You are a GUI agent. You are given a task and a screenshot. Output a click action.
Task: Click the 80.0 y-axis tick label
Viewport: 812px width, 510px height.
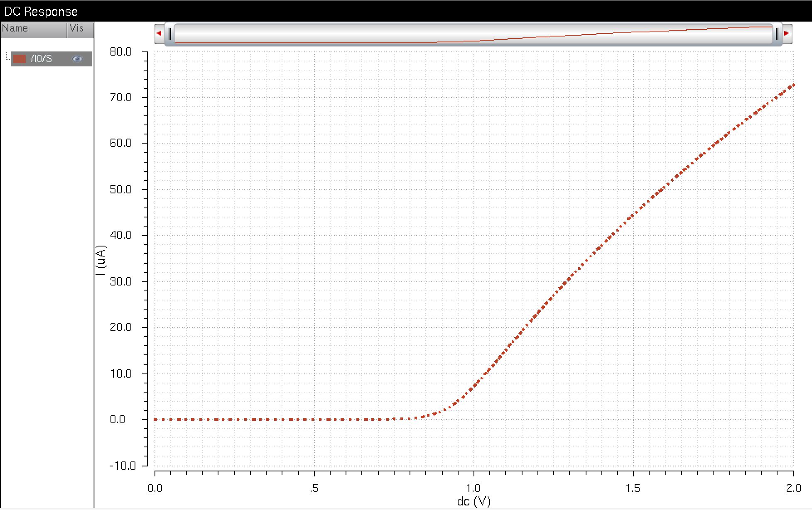(x=120, y=52)
